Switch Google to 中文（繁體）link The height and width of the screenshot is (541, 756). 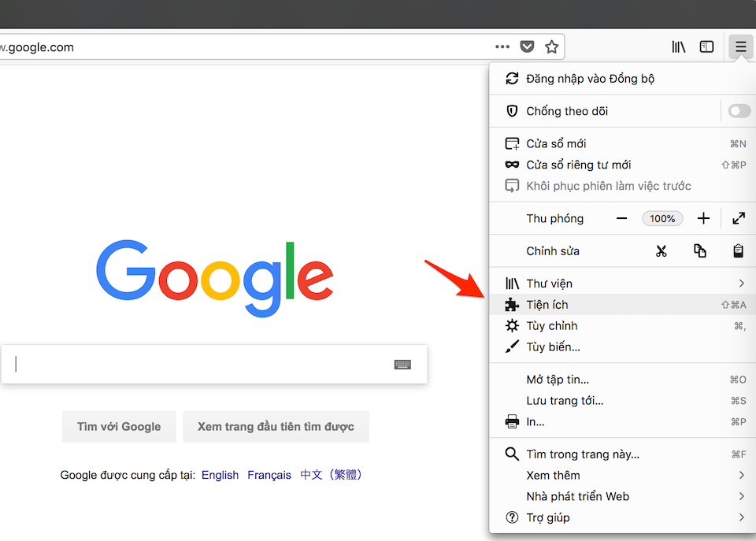[331, 475]
